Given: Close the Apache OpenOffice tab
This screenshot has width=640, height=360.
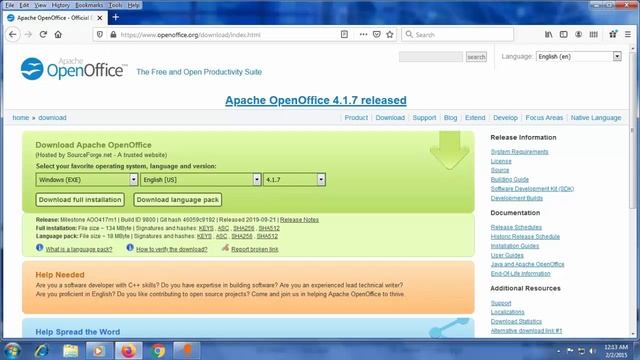Looking at the screenshot, I should click(100, 18).
